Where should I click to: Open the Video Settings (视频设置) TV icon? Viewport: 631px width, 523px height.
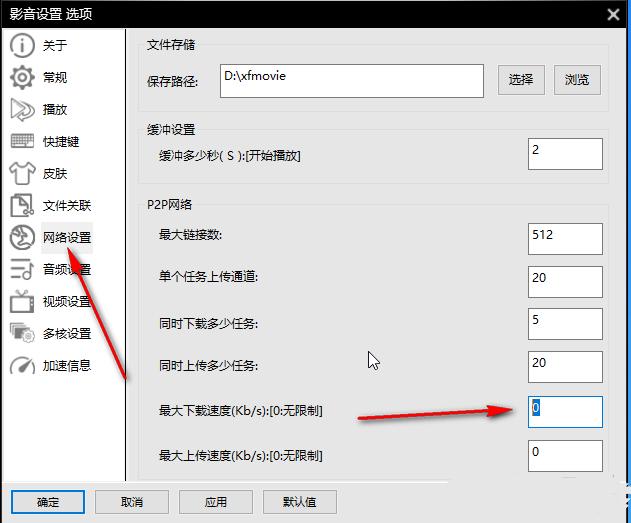click(22, 302)
